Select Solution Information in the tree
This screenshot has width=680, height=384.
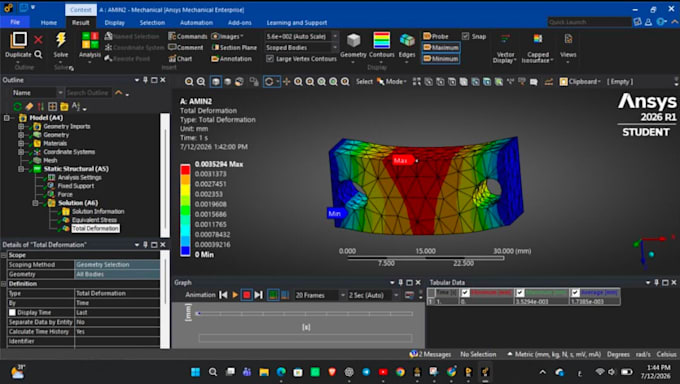98,211
